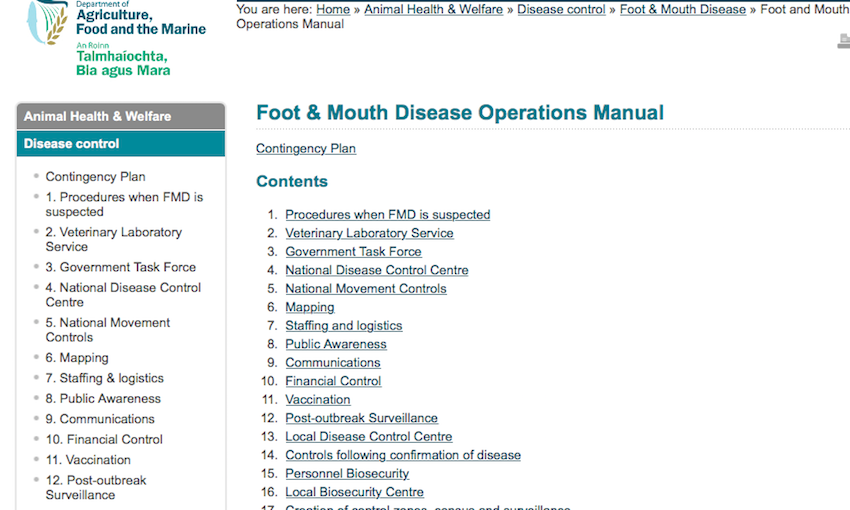This screenshot has width=850, height=510.
Task: Open sidebar item 12. Post-outbreak Surveillance
Action: tap(96, 487)
